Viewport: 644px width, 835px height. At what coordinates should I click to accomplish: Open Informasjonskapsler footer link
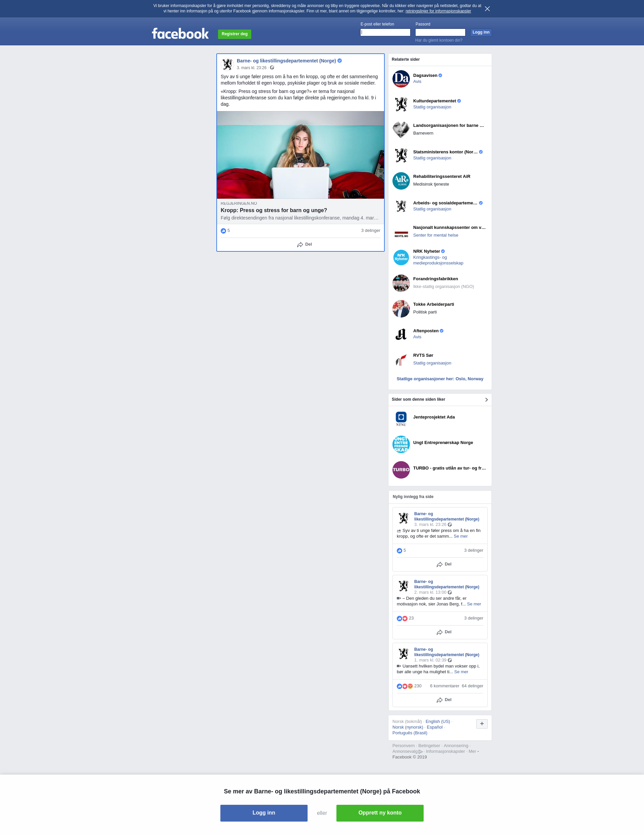point(445,751)
